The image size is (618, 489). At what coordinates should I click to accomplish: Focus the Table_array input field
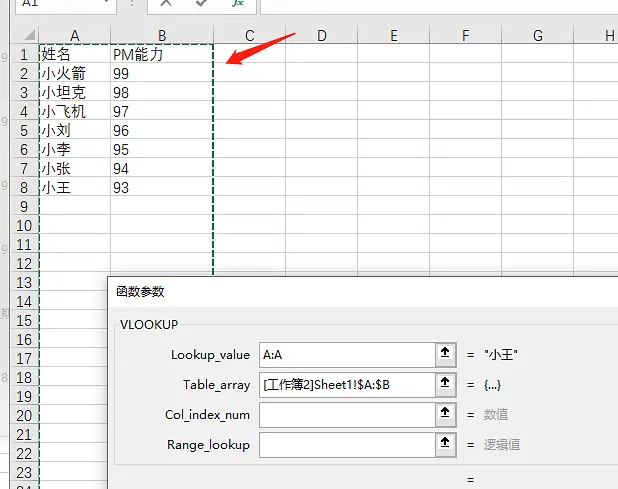[348, 385]
